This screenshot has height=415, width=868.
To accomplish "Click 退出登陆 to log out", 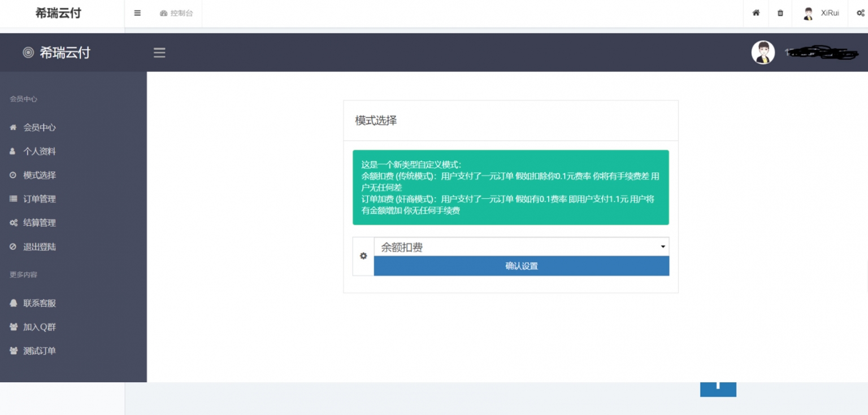I will coord(40,247).
